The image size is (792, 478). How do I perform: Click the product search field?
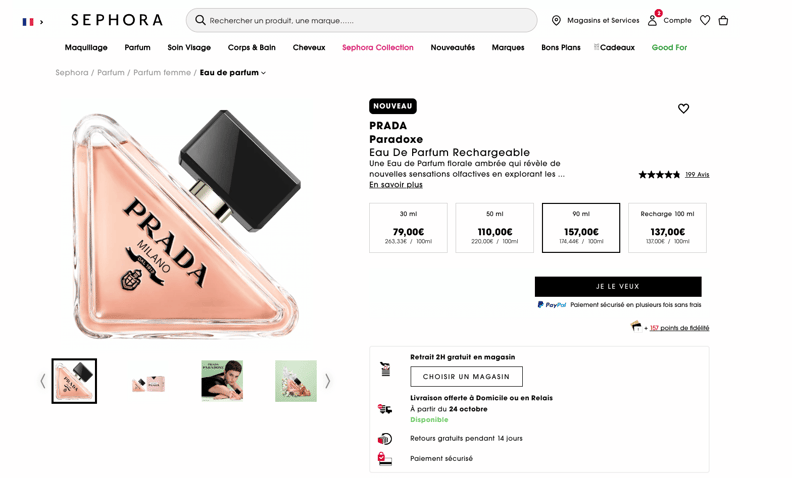[370, 20]
